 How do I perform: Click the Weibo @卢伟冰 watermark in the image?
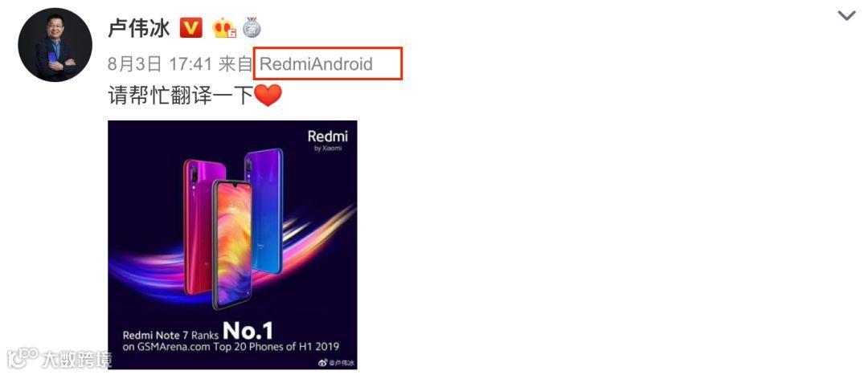(x=335, y=363)
